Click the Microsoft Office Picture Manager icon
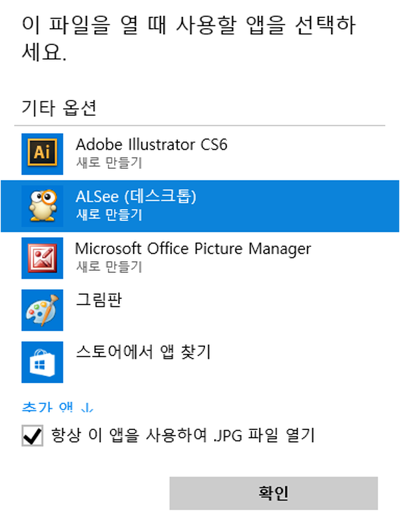Viewport: 400px width, 532px height. 42,258
